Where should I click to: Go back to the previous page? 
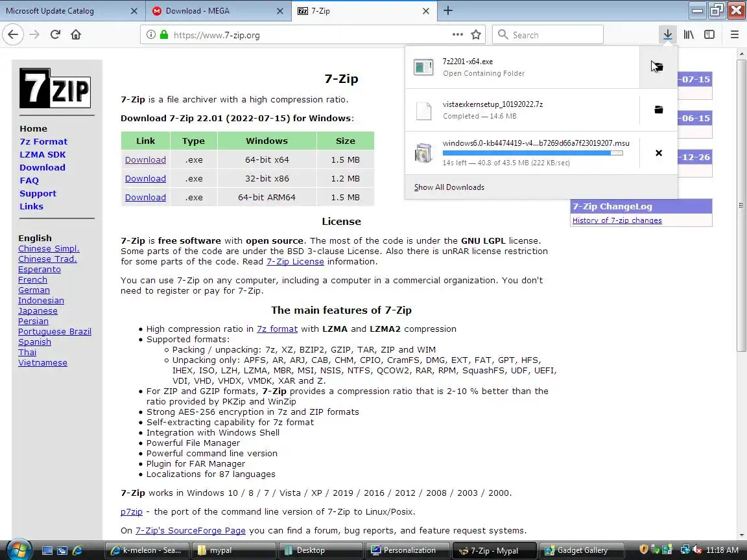point(13,35)
